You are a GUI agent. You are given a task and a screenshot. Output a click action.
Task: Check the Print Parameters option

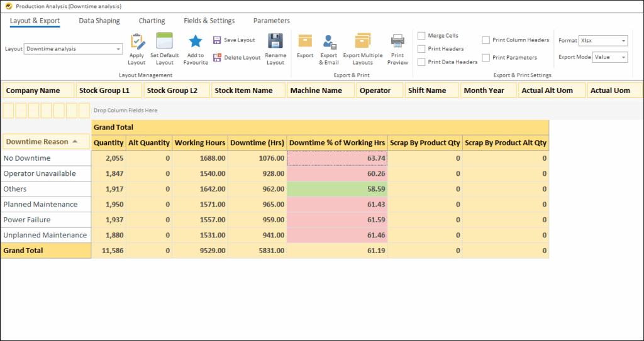point(486,58)
